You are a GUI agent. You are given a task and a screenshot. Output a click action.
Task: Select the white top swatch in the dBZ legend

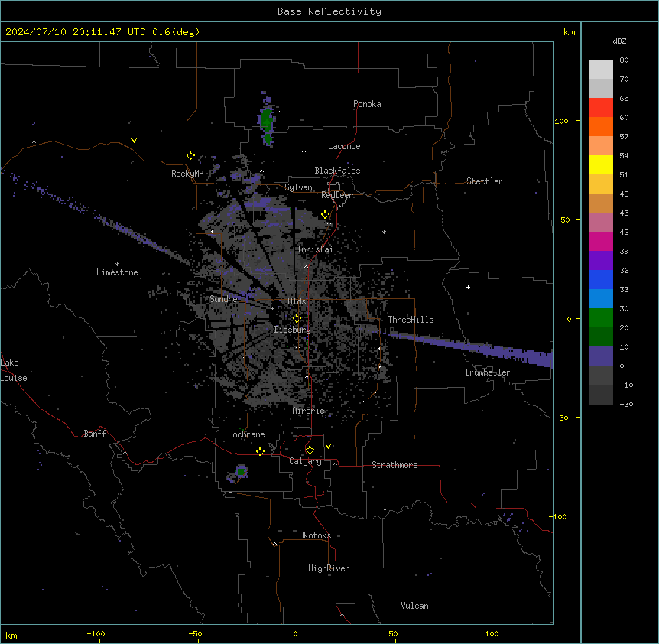[601, 69]
